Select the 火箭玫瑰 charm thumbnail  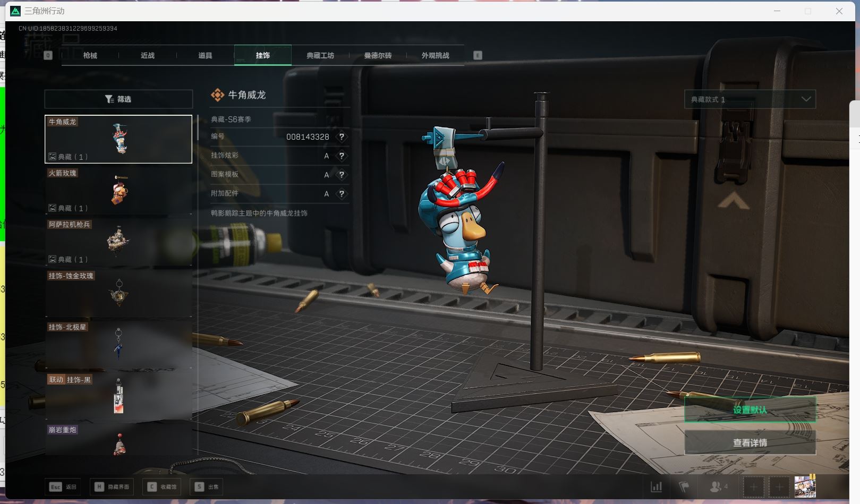pyautogui.click(x=118, y=190)
